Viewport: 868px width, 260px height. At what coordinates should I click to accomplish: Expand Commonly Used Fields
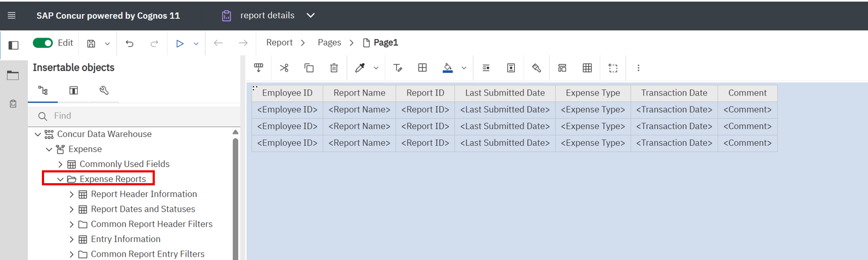tap(60, 164)
